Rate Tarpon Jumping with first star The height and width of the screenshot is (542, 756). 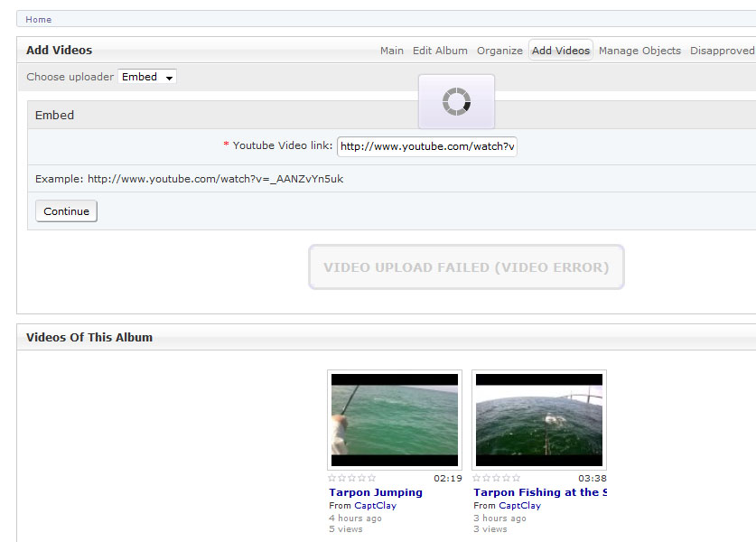pyautogui.click(x=332, y=478)
